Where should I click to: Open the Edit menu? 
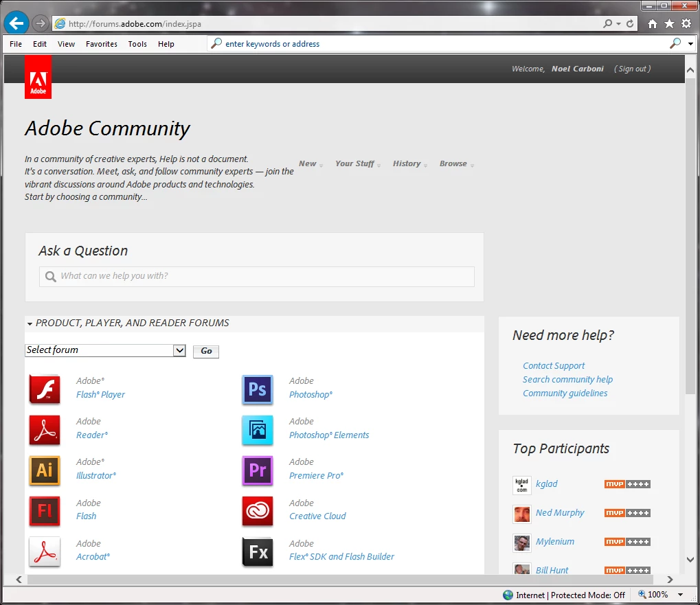tap(40, 44)
